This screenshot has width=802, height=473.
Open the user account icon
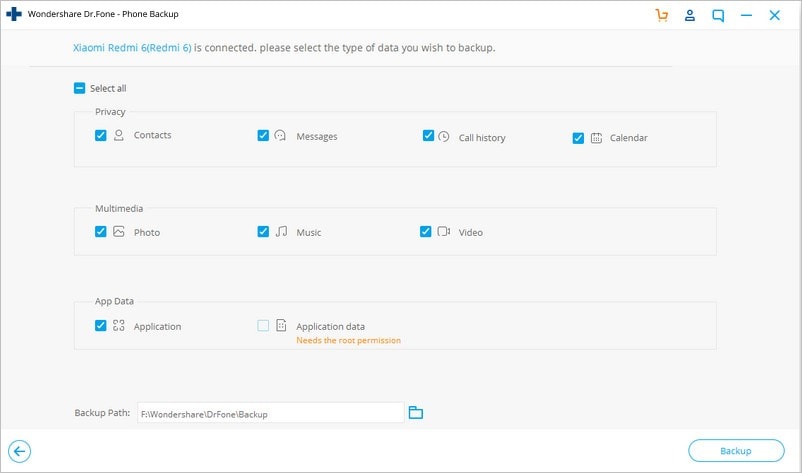tap(689, 16)
